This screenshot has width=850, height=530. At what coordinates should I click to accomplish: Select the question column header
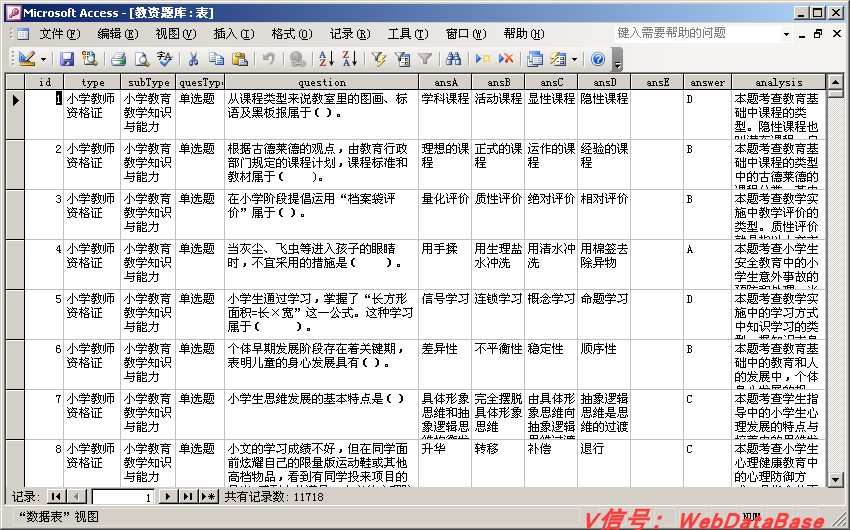(321, 82)
